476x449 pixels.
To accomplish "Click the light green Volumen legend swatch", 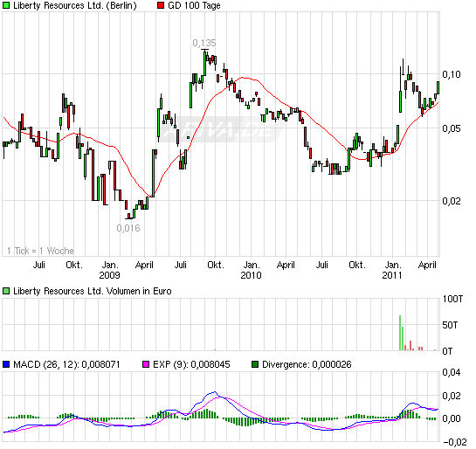I will click(x=6, y=291).
